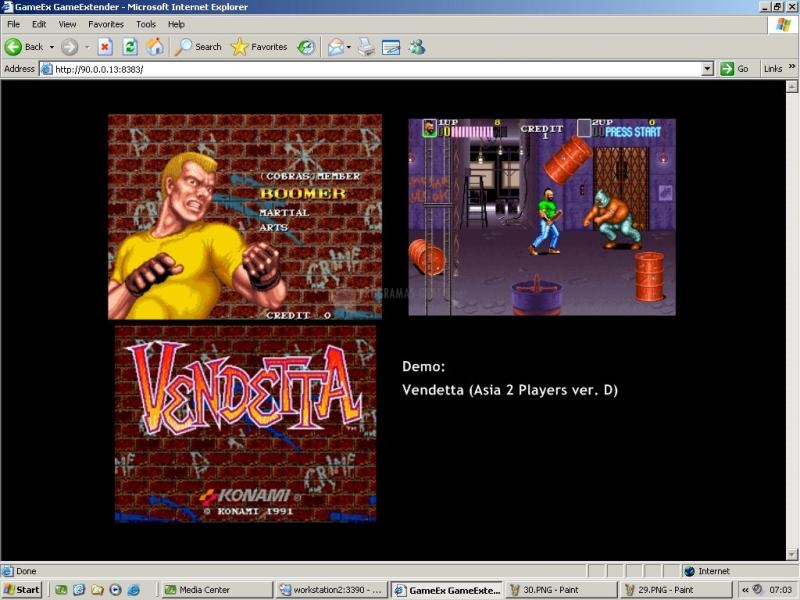Open the Favorites menu
This screenshot has width=800, height=600.
pos(106,24)
